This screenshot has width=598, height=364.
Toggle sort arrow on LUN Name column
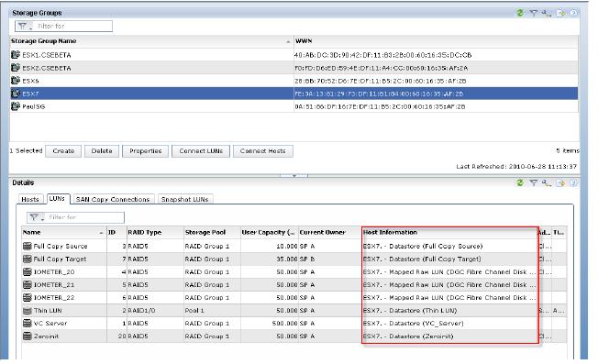click(x=101, y=233)
